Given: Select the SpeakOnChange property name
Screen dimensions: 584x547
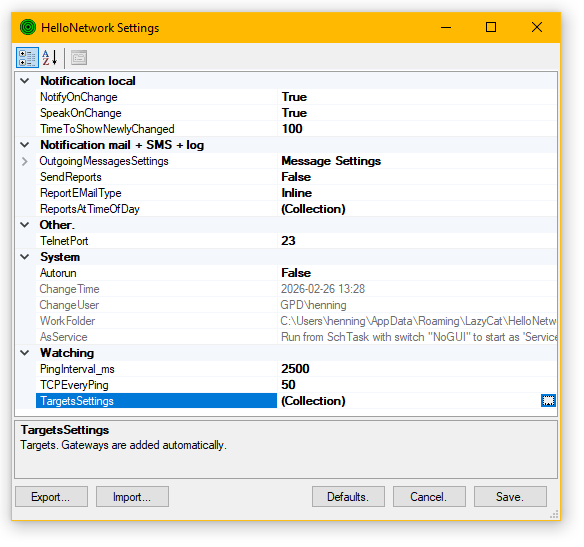Looking at the screenshot, I should (x=81, y=113).
